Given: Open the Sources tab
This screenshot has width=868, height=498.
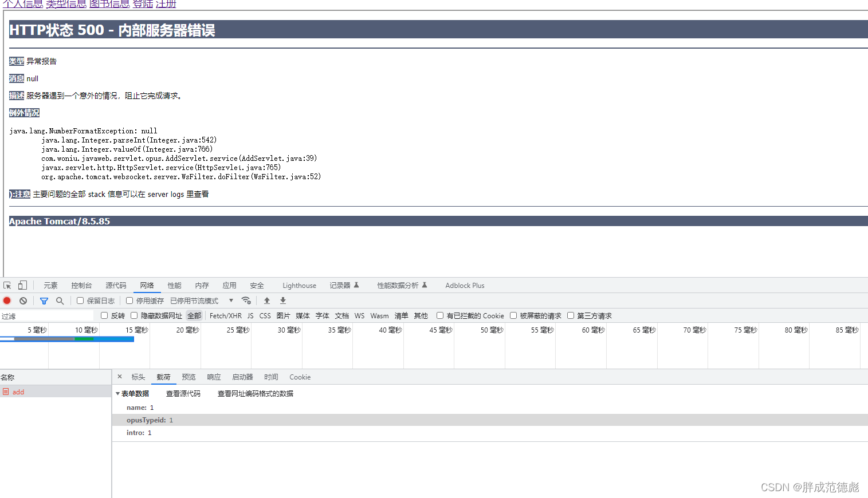Looking at the screenshot, I should [116, 285].
